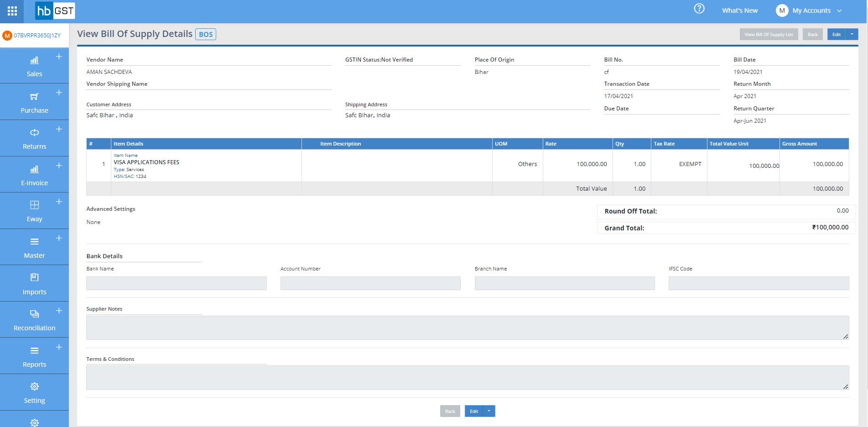868x427 pixels.
Task: Expand E-Invoice plus icon
Action: pos(59,166)
